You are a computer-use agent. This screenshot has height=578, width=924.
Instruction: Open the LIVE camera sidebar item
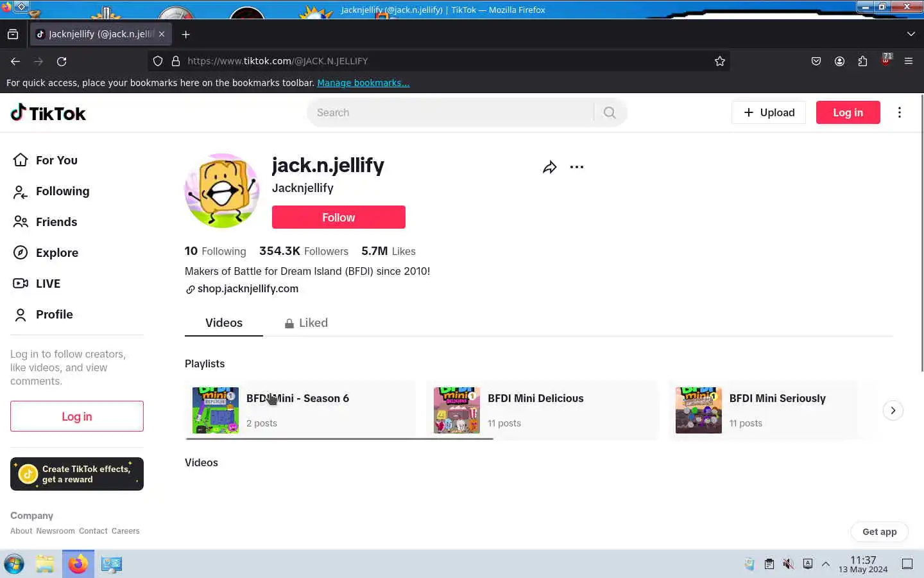[37, 283]
